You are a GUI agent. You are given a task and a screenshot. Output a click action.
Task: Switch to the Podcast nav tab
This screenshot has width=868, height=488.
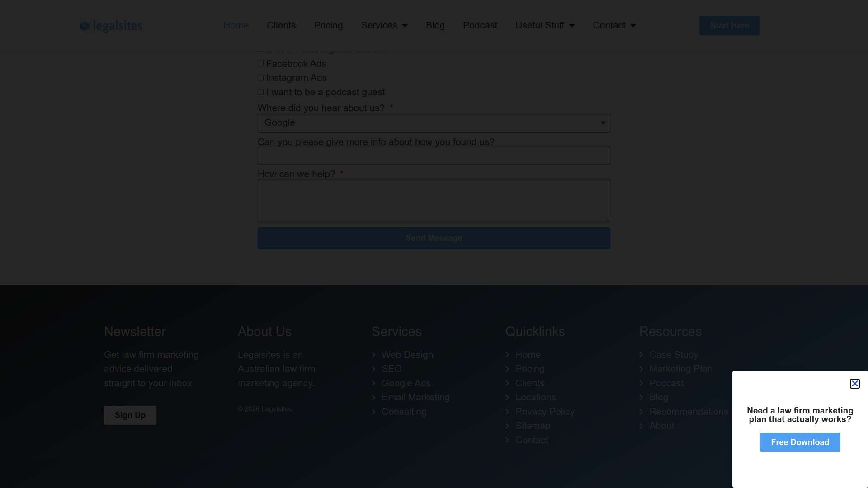(x=480, y=26)
